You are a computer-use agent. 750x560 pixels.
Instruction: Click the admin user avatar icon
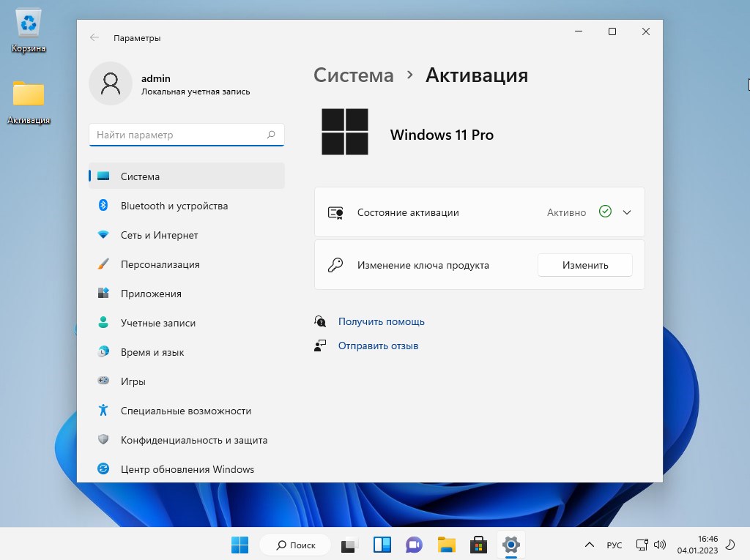[x=110, y=83]
